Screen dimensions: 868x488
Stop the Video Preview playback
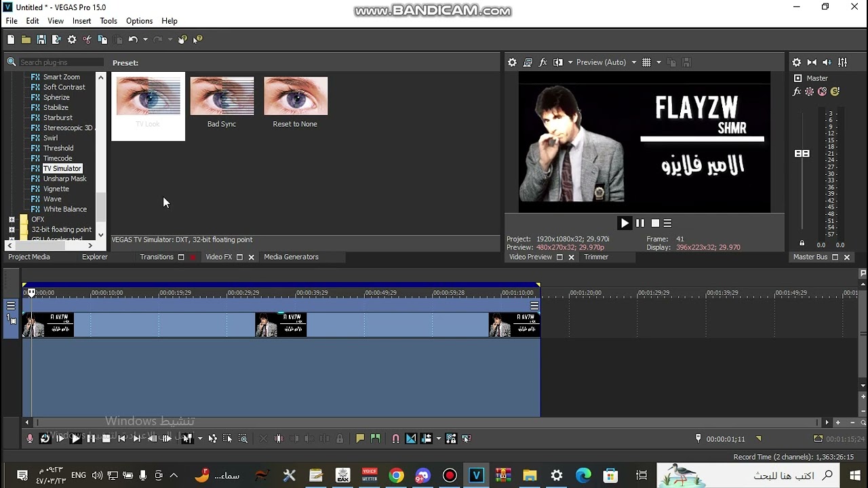coord(655,223)
